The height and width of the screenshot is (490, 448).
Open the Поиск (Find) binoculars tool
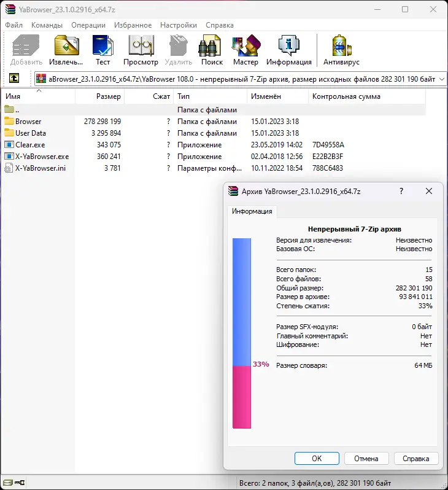click(x=212, y=50)
